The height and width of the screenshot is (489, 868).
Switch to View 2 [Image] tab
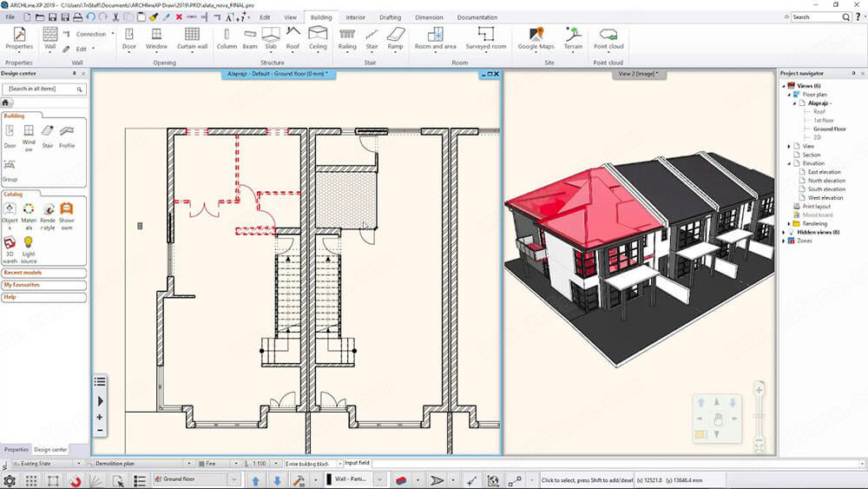(638, 74)
